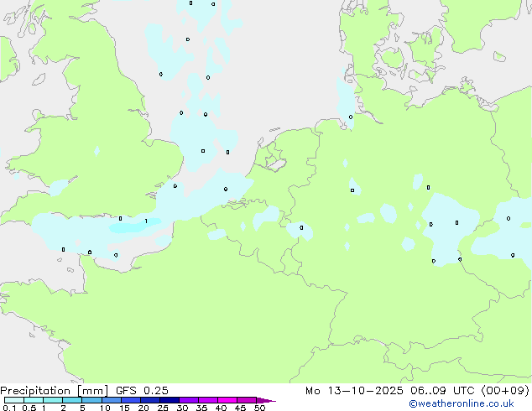Image resolution: width=532 pixels, height=411 pixels.
Task: Click the 2–5 mm legend swatch
Action: 72,400
